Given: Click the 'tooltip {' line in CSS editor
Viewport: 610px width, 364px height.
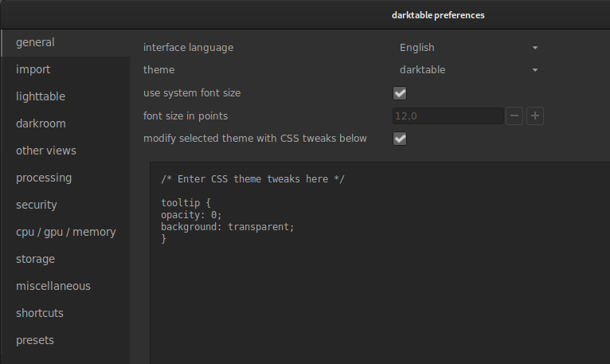Looking at the screenshot, I should pos(186,203).
